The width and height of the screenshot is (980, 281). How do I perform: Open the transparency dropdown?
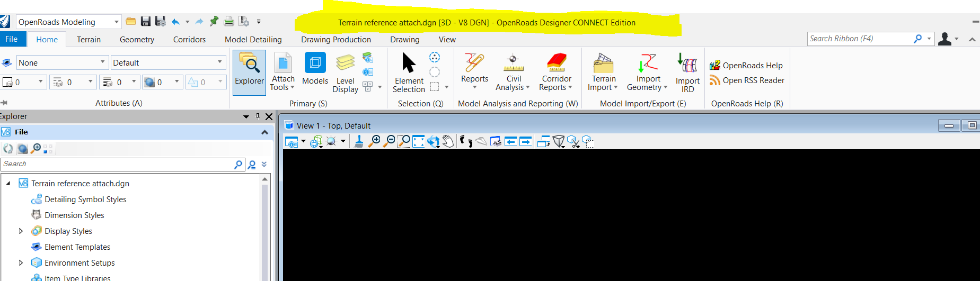coord(177,82)
